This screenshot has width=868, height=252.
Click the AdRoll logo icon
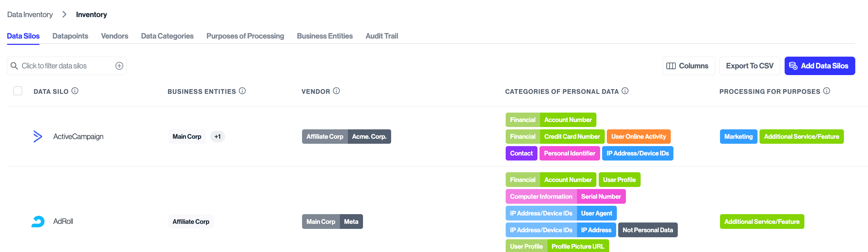(x=38, y=221)
